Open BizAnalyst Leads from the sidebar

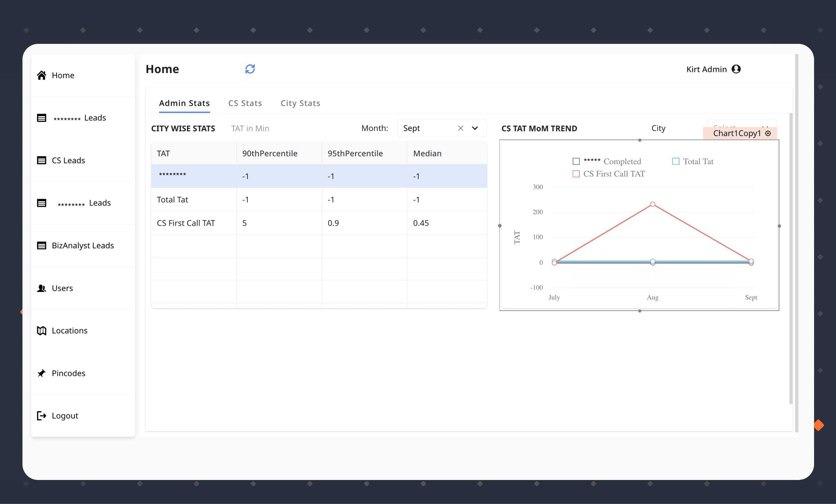(41, 245)
